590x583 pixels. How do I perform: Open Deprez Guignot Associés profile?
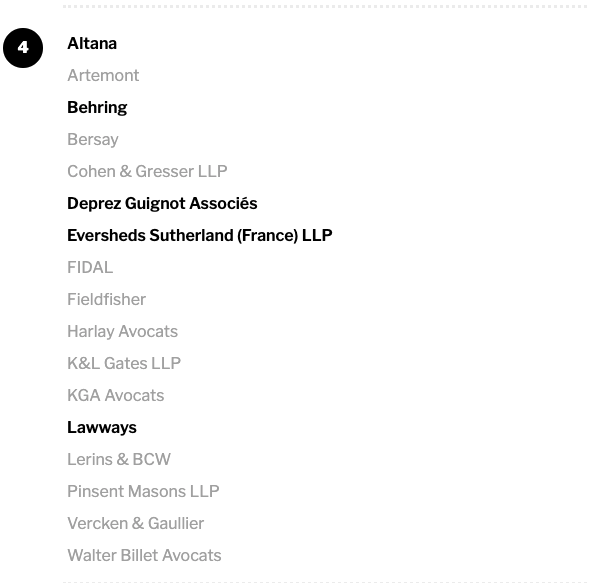[162, 204]
